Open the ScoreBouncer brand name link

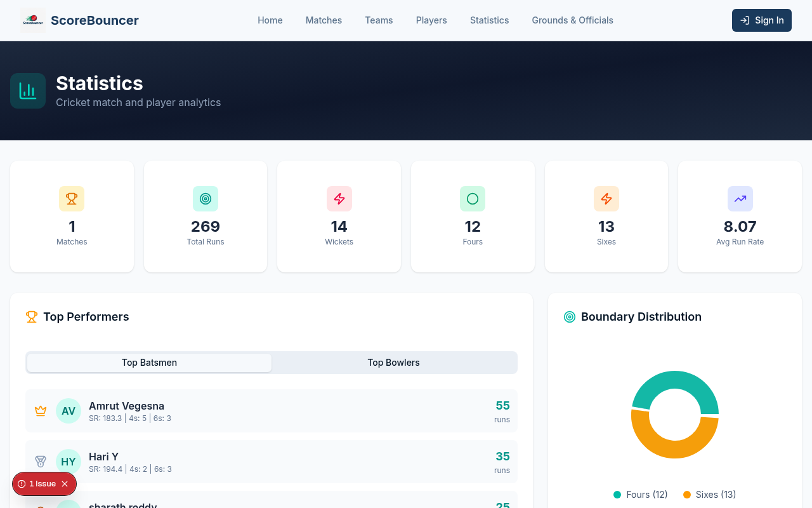(x=95, y=20)
